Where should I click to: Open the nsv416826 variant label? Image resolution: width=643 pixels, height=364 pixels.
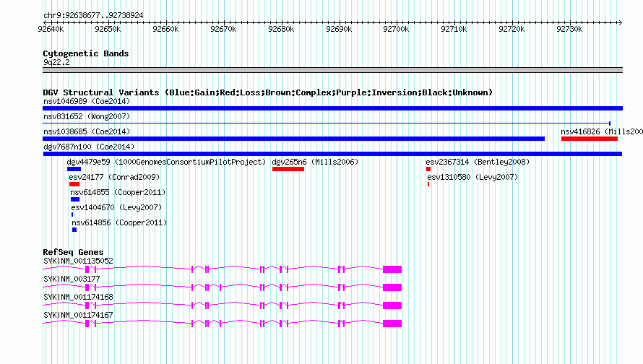tap(602, 131)
